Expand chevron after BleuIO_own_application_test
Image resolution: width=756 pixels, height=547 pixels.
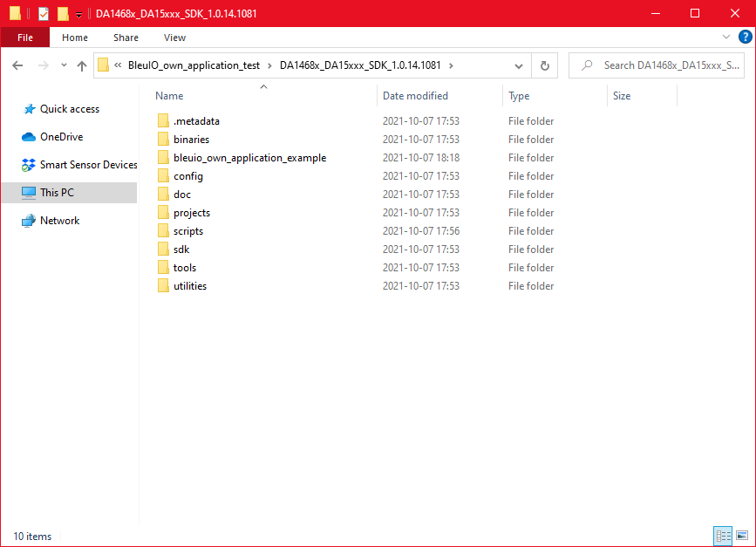tap(269, 65)
